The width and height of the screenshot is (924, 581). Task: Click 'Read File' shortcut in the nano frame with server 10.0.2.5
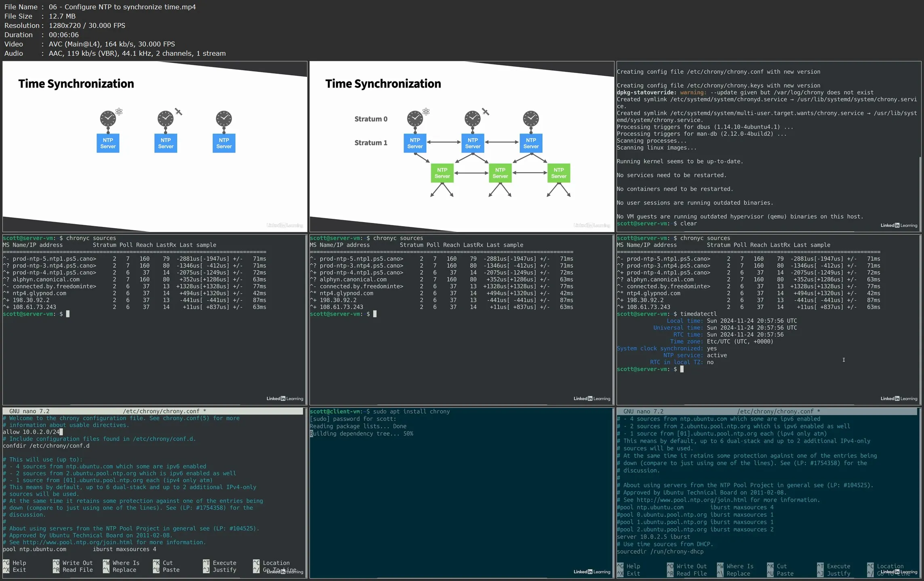click(x=687, y=574)
